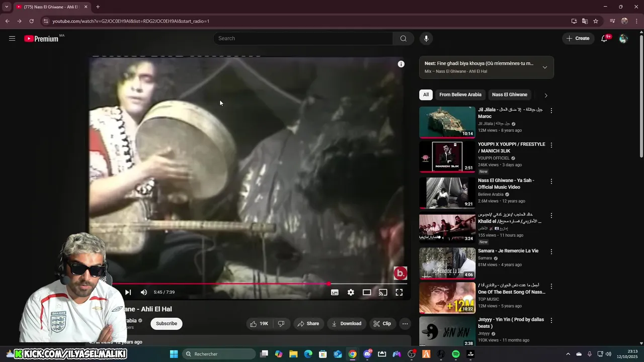644x362 pixels.
Task: Start voice search with the microphone
Action: 426,38
